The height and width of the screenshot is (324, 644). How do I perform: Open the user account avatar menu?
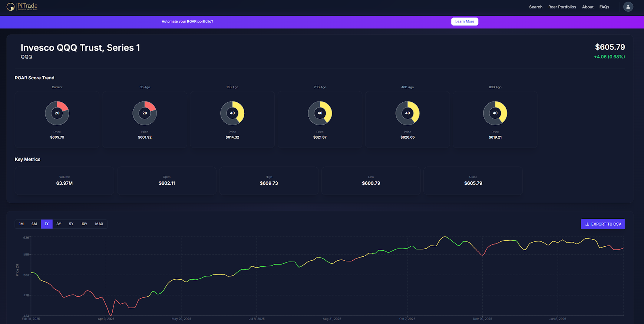click(628, 7)
